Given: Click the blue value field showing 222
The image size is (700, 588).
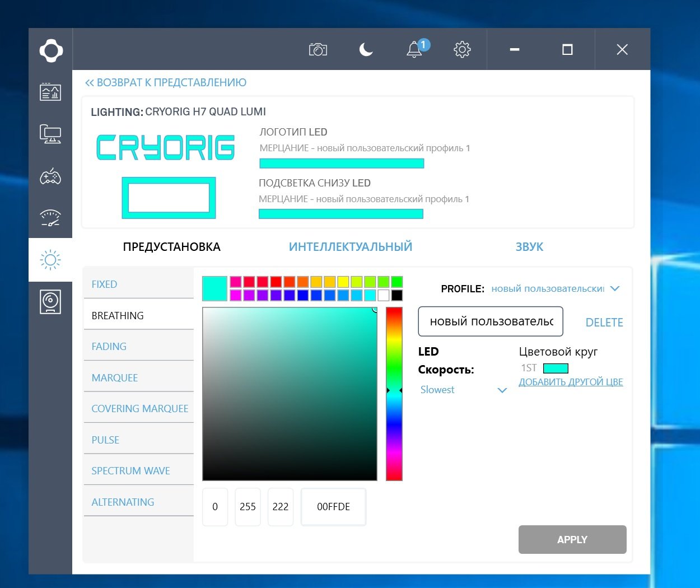Looking at the screenshot, I should pos(281,507).
